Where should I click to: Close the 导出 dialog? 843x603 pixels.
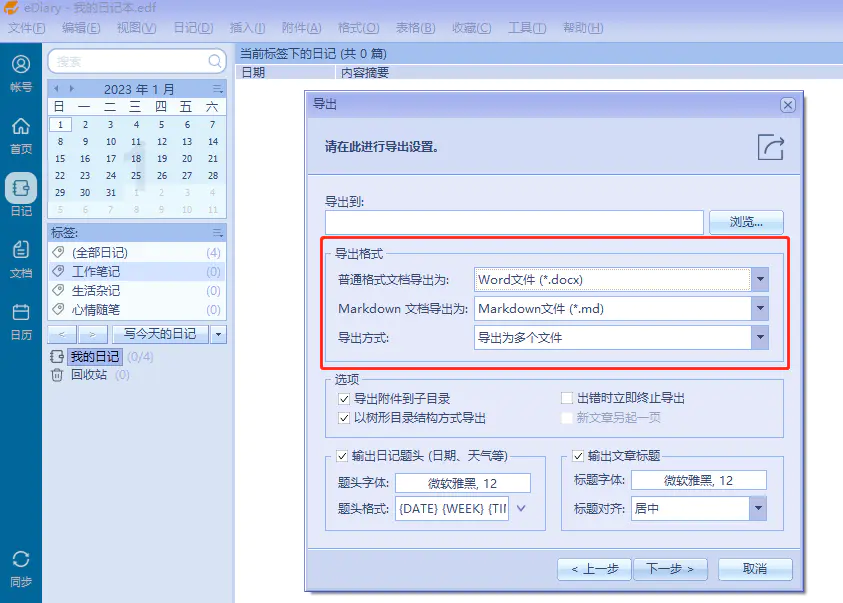click(788, 105)
